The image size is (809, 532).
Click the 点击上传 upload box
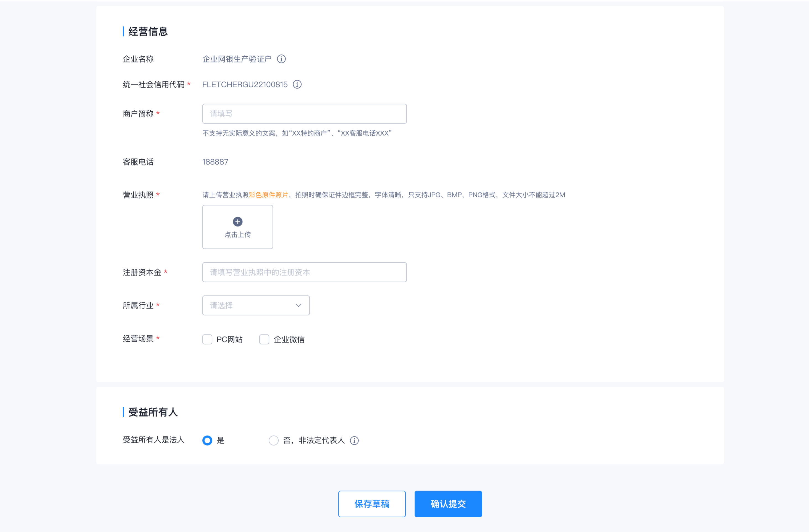[238, 235]
